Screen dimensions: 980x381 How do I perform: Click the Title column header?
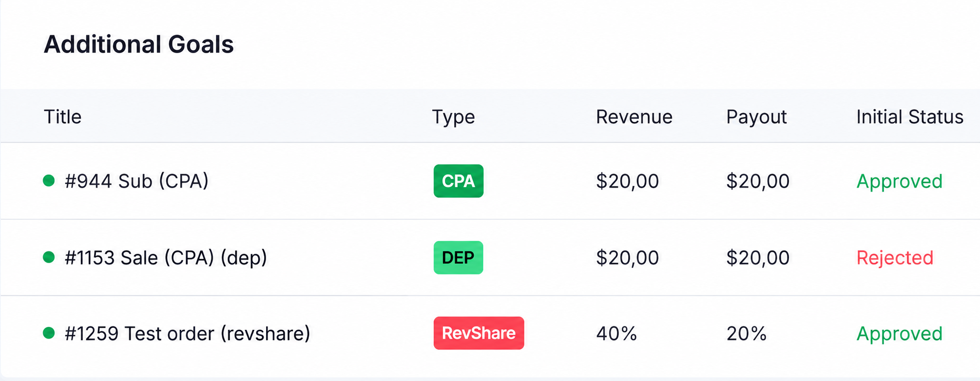[x=63, y=117]
